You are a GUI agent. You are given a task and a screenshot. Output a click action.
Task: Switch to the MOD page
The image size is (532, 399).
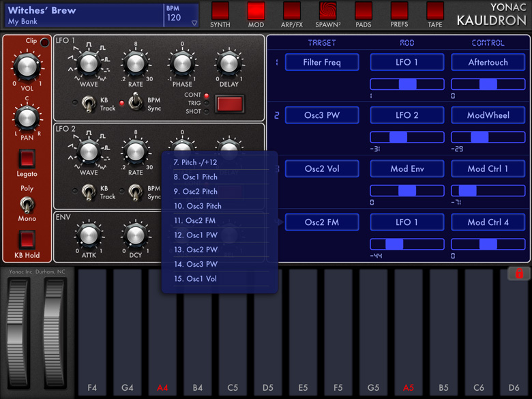256,11
